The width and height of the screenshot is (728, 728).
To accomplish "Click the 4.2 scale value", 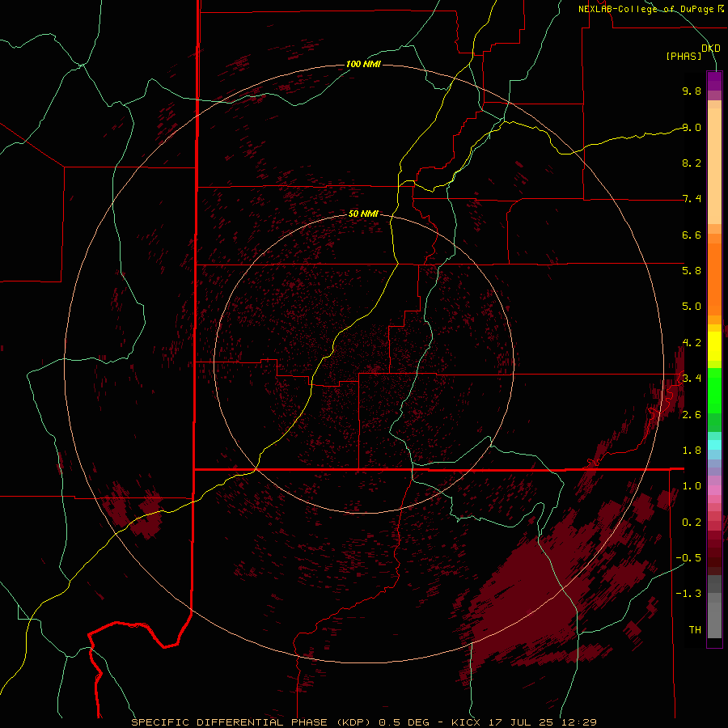I will pos(692,343).
